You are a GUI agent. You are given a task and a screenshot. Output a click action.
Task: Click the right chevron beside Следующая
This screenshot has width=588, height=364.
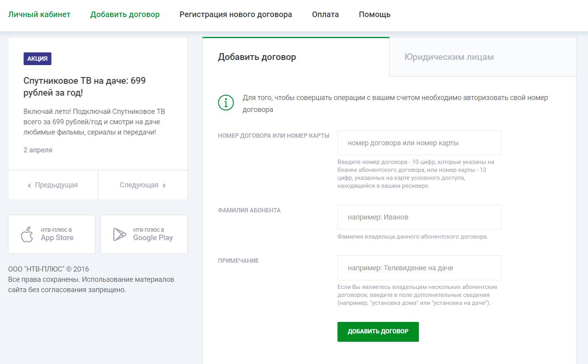pyautogui.click(x=164, y=185)
